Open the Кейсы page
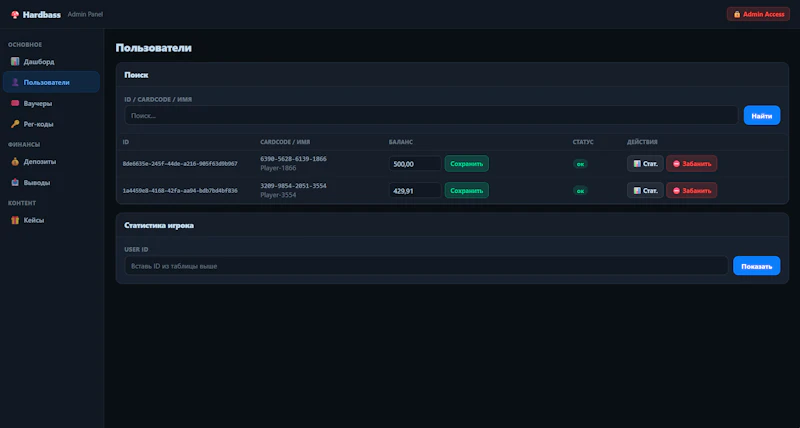 click(51, 220)
